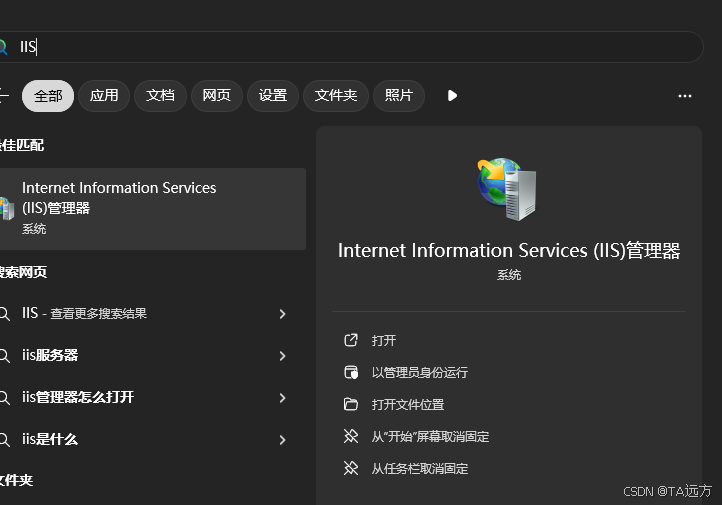This screenshot has width=722, height=505.
Task: Switch to the 文件夹 filter tab
Action: pyautogui.click(x=336, y=96)
